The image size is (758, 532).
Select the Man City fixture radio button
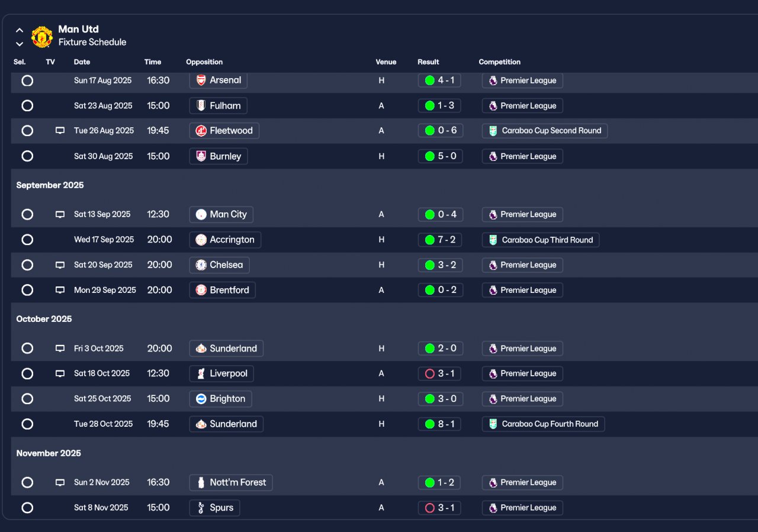[27, 214]
